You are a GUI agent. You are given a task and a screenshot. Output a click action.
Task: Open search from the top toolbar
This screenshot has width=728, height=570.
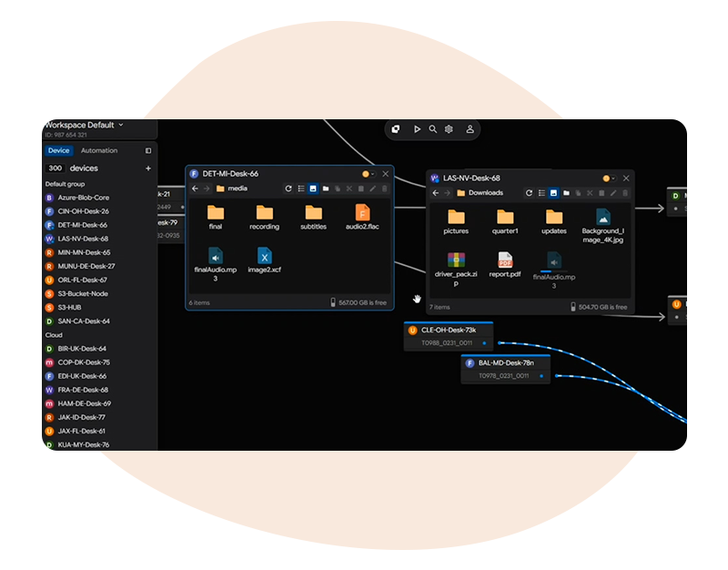click(x=433, y=129)
